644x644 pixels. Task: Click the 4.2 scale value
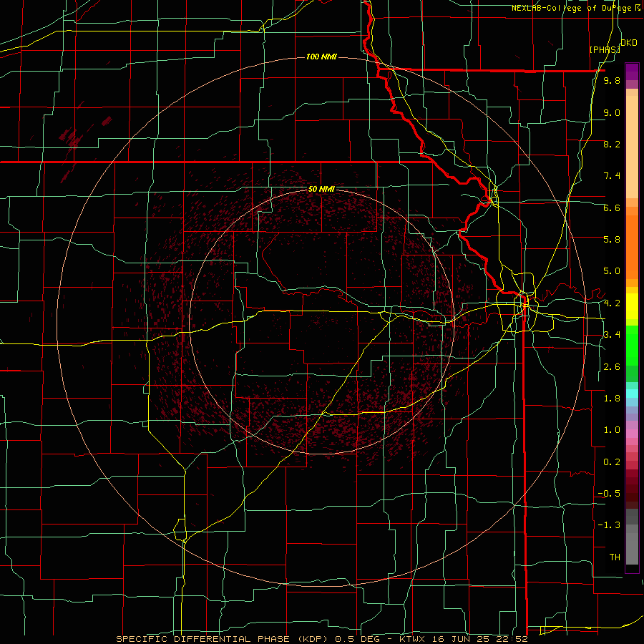click(612, 303)
